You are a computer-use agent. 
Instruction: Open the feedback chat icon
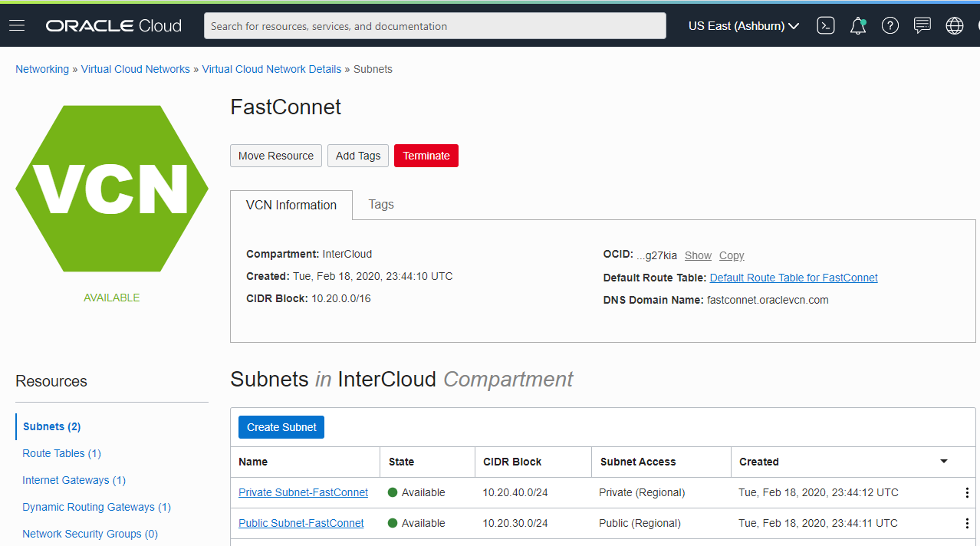(x=922, y=25)
